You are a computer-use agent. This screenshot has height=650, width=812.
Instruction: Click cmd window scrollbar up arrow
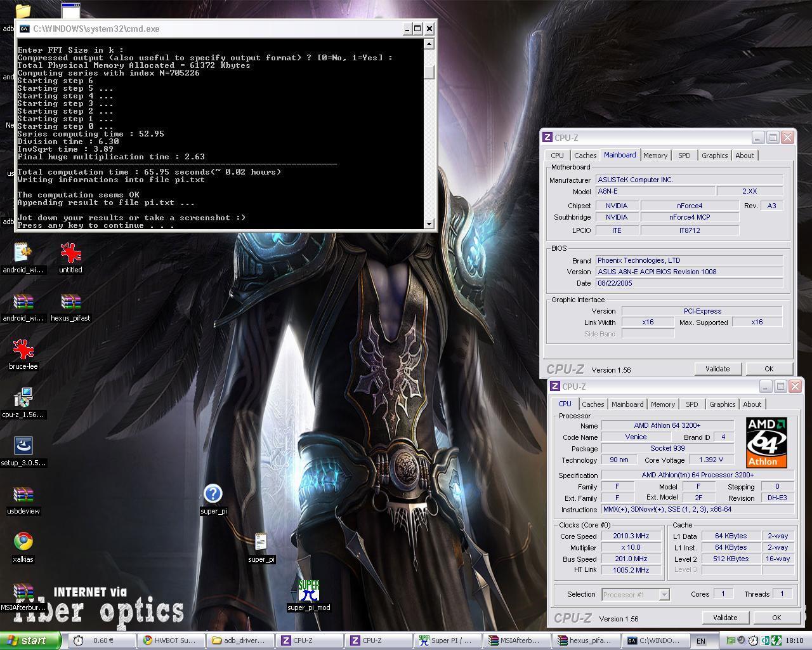coord(429,44)
